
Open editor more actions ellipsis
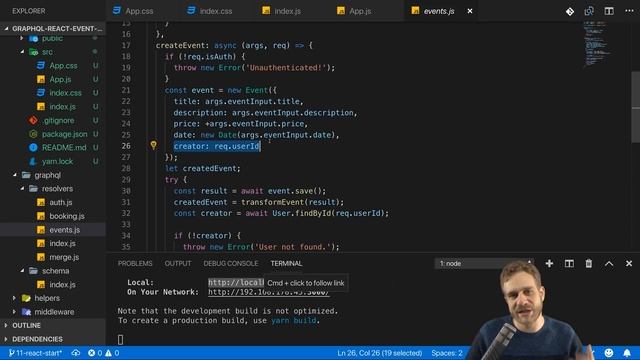[629, 11]
